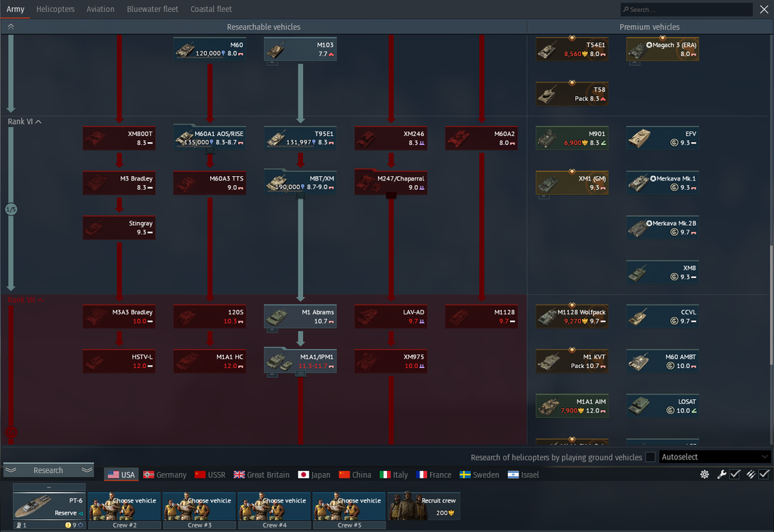Open the gear settings icon near nation flags
This screenshot has width=774, height=532.
coord(704,475)
